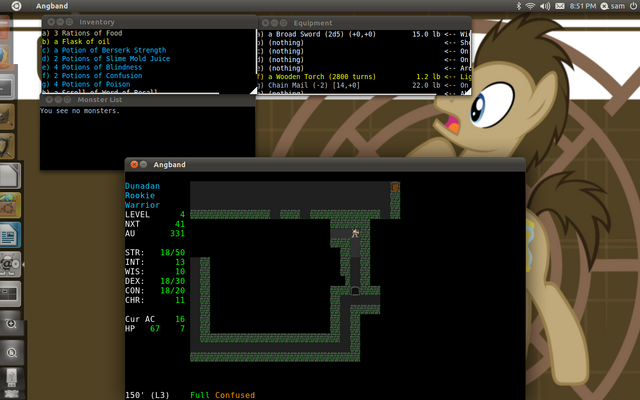The height and width of the screenshot is (400, 640).
Task: Open the blank LibreOffice document icon
Action: [x=10, y=176]
